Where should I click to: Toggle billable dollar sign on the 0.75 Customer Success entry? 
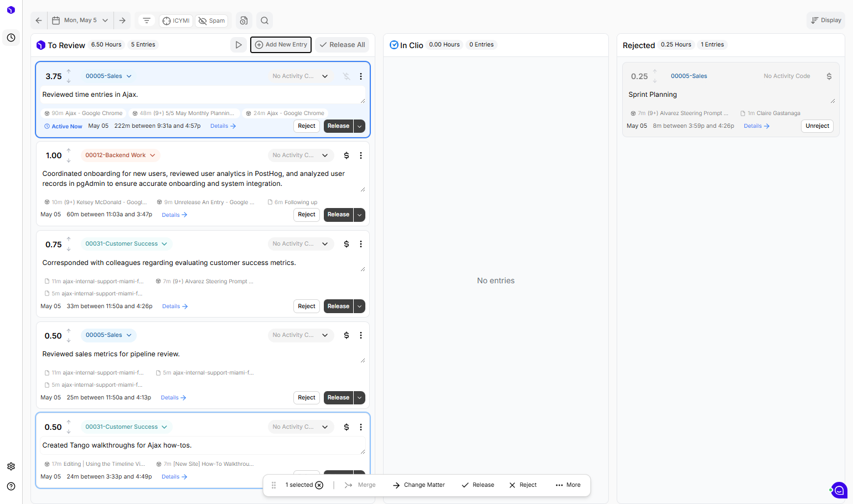tap(347, 244)
